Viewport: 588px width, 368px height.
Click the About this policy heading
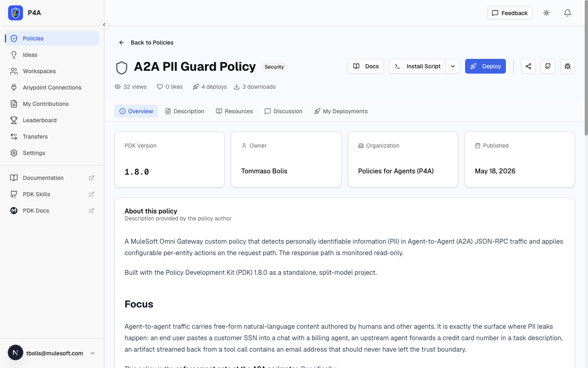pyautogui.click(x=151, y=211)
